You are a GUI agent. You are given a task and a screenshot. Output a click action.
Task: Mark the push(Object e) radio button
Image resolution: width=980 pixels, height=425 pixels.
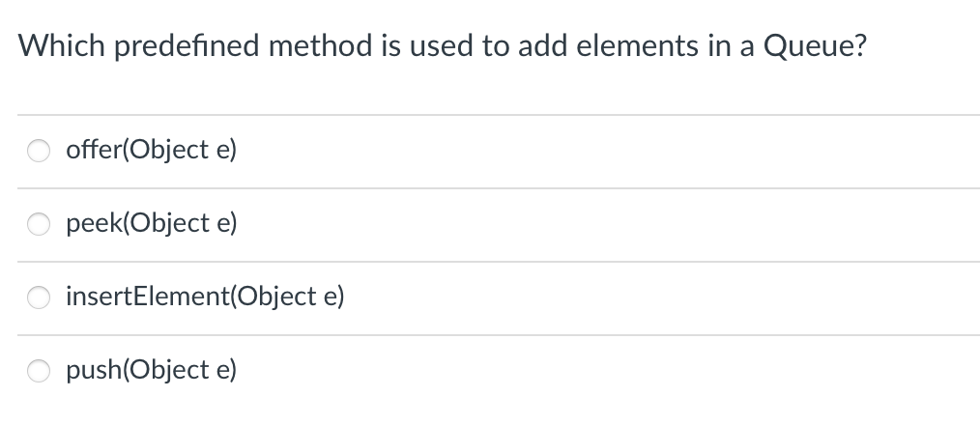pyautogui.click(x=39, y=371)
